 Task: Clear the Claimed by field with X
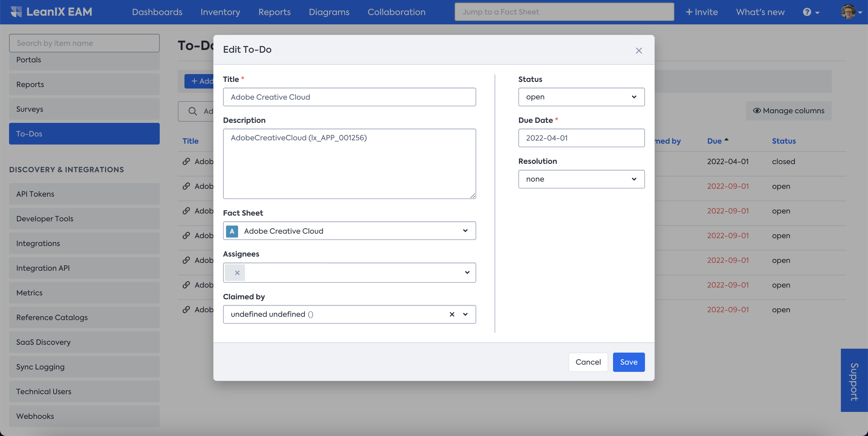452,314
